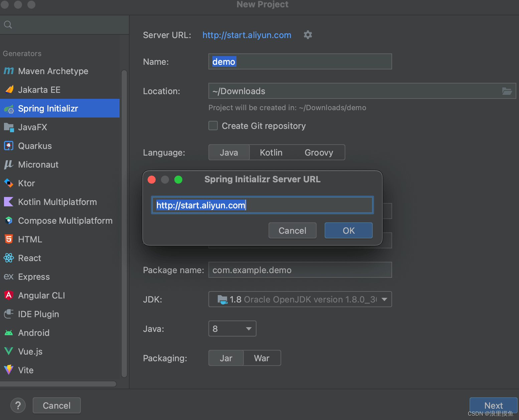Select Compose Multiplatform generator
Image resolution: width=519 pixels, height=420 pixels.
(x=60, y=220)
